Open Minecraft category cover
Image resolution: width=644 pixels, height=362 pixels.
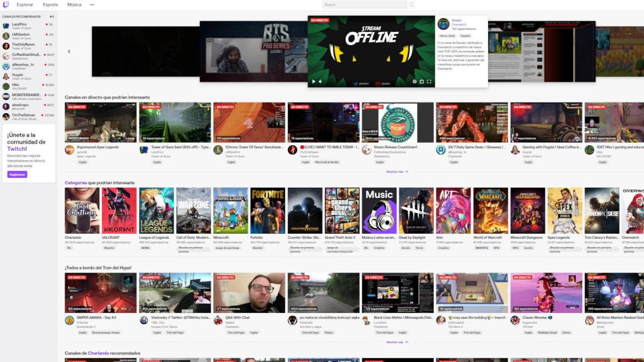coord(231,211)
